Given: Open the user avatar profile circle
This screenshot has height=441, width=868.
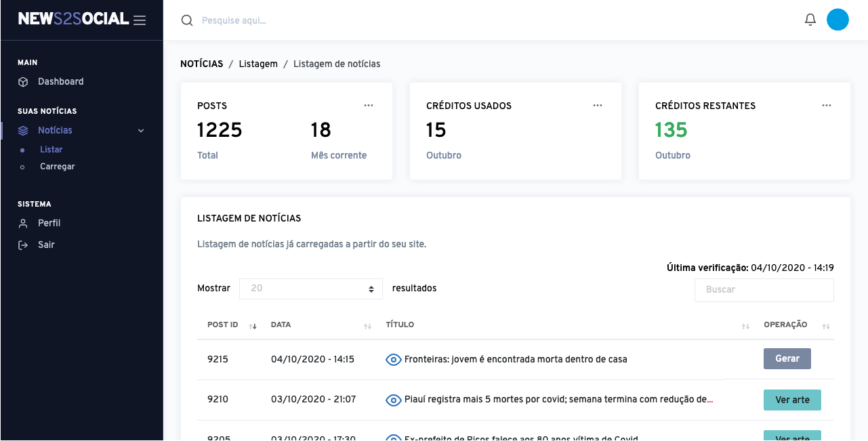Looking at the screenshot, I should 838,20.
